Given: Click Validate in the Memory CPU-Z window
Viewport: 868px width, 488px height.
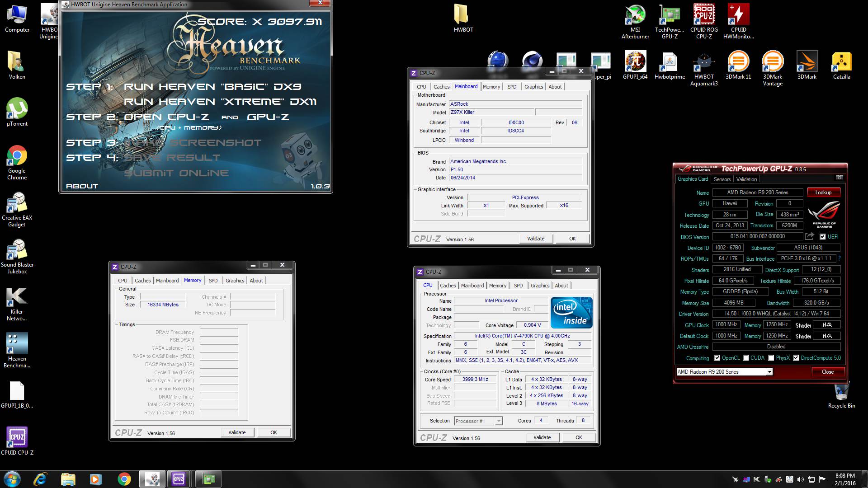Looking at the screenshot, I should pos(237,432).
